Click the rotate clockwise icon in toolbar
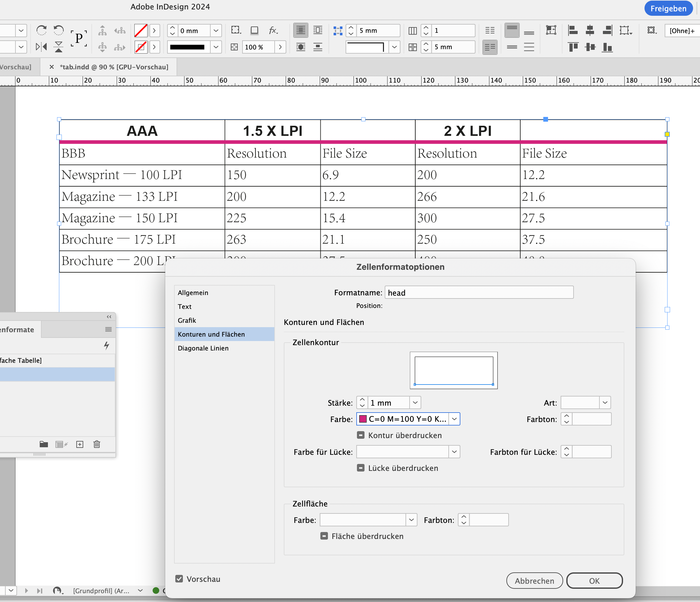Image resolution: width=700 pixels, height=602 pixels. pyautogui.click(x=42, y=30)
